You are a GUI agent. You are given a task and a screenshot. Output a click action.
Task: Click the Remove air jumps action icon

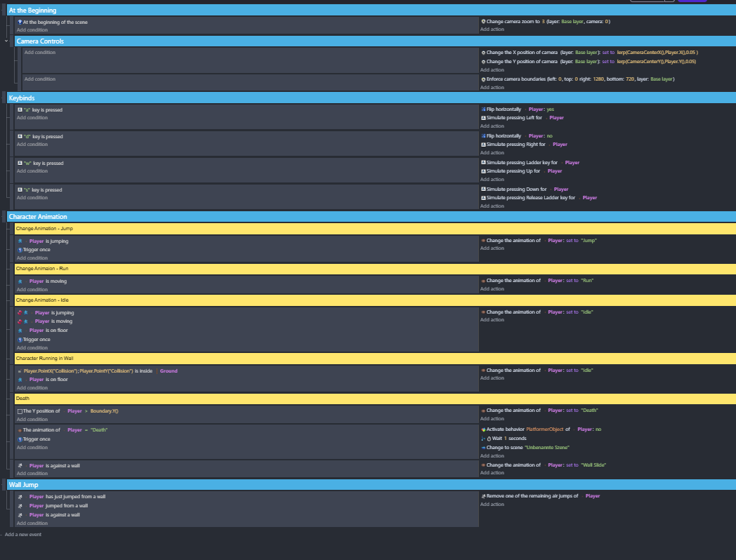tap(483, 496)
